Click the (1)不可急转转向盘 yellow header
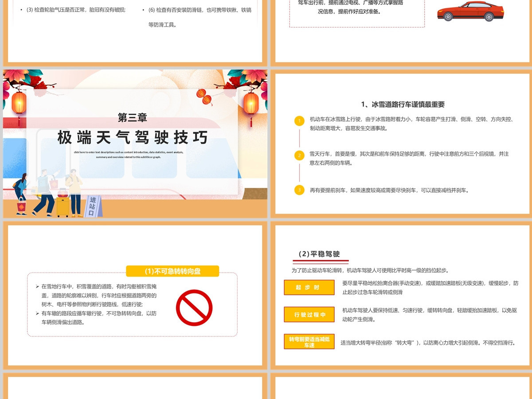 point(172,271)
